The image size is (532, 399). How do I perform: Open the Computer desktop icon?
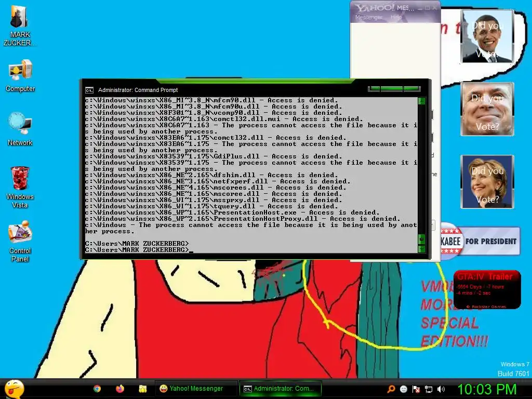click(x=20, y=75)
